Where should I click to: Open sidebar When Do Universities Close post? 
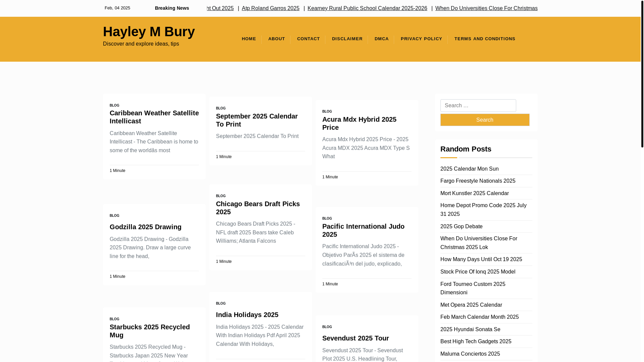[479, 243]
